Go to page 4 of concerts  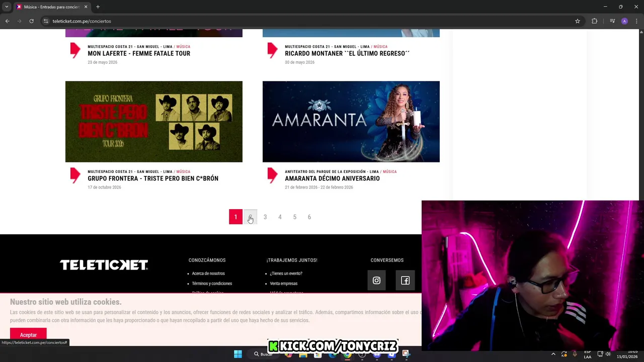pos(280,217)
